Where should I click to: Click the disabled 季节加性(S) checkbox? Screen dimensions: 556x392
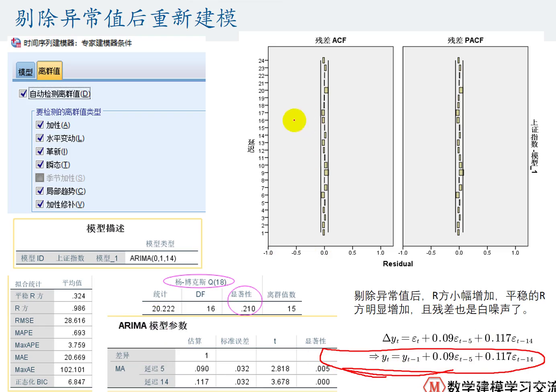[40, 178]
